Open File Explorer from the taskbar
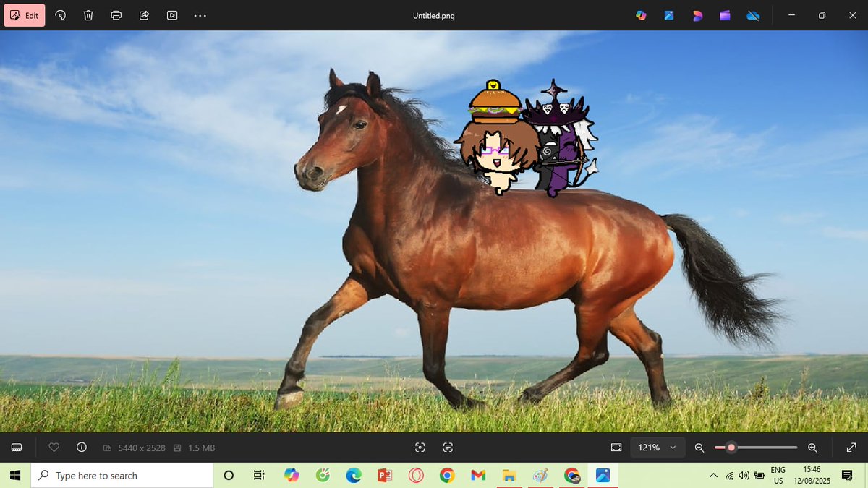Viewport: 868px width, 488px height. (509, 476)
